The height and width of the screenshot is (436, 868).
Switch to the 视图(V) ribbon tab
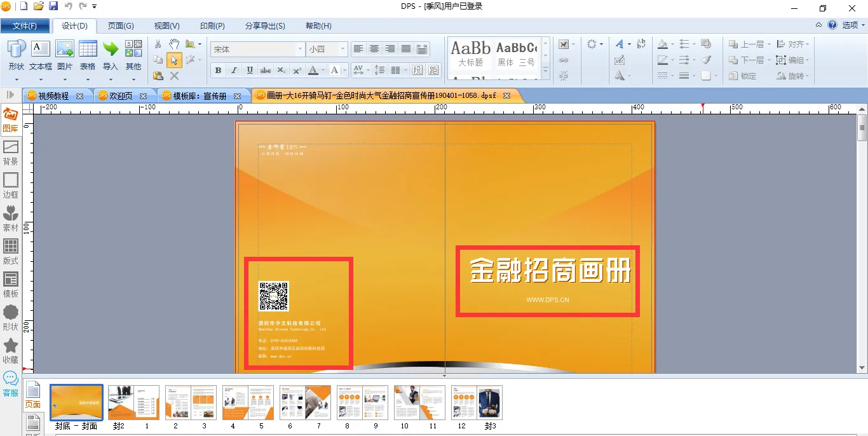coord(167,26)
